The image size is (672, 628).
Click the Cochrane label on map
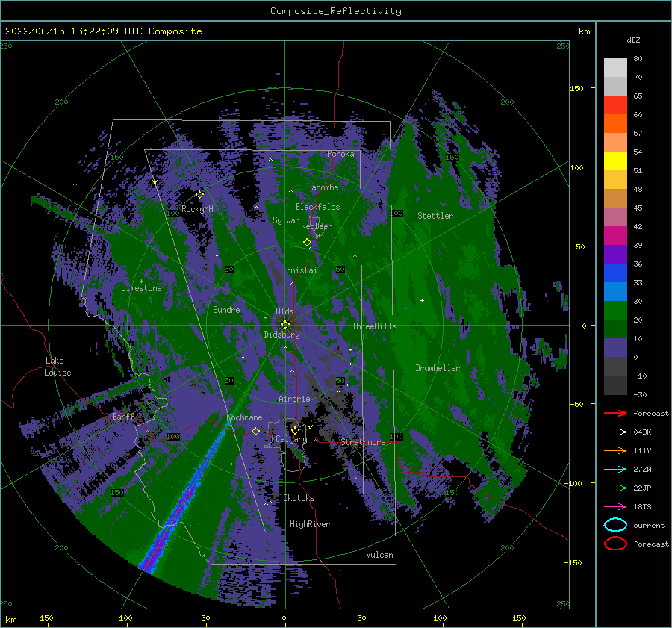click(x=244, y=417)
